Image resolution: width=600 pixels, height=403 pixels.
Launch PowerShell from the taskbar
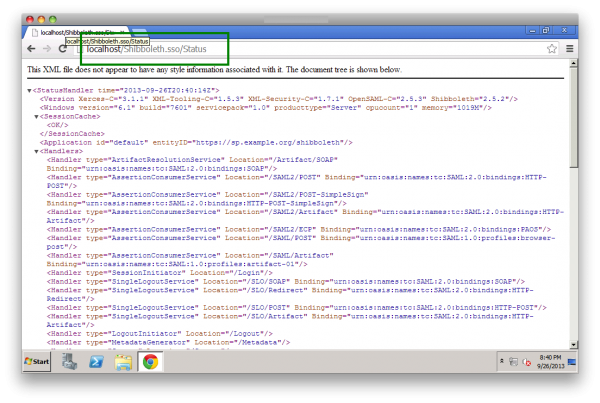(x=98, y=362)
